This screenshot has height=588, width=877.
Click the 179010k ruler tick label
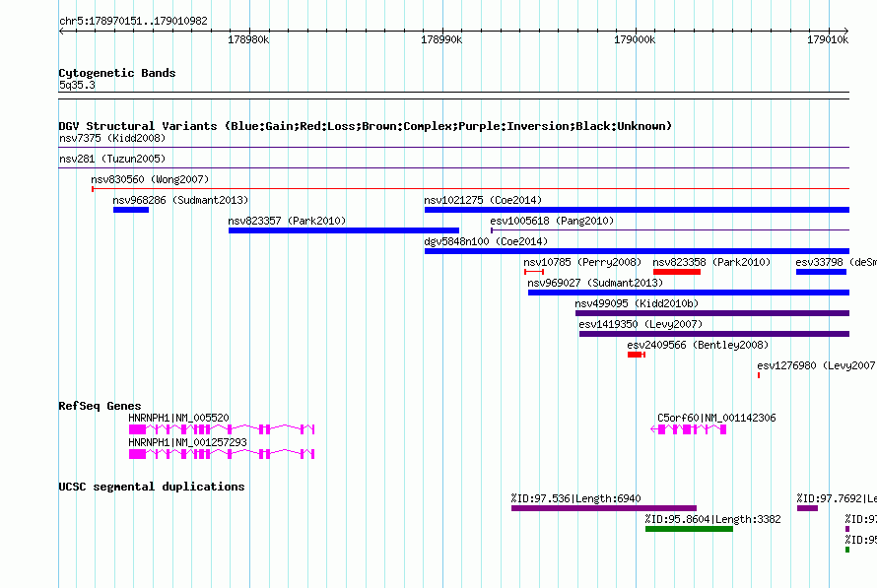(x=828, y=39)
